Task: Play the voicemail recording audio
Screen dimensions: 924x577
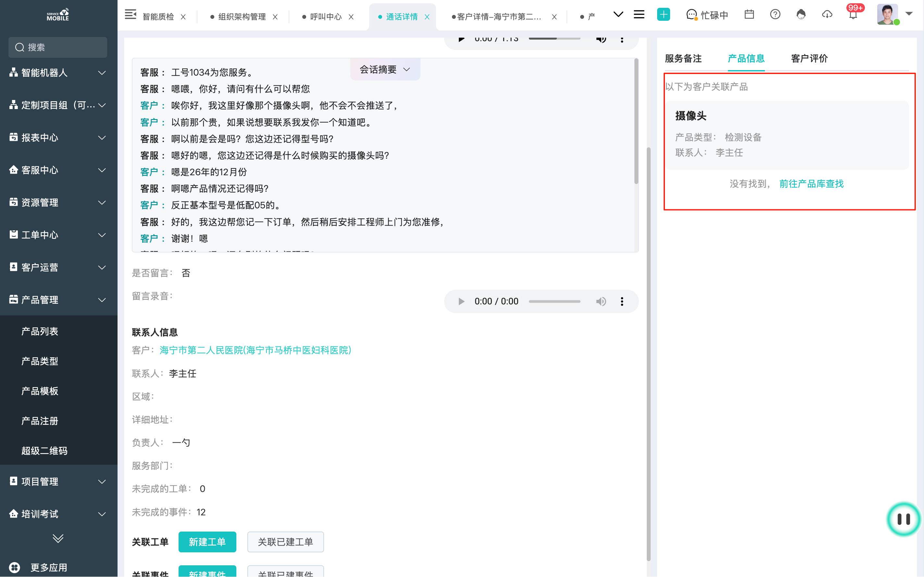Action: tap(461, 301)
